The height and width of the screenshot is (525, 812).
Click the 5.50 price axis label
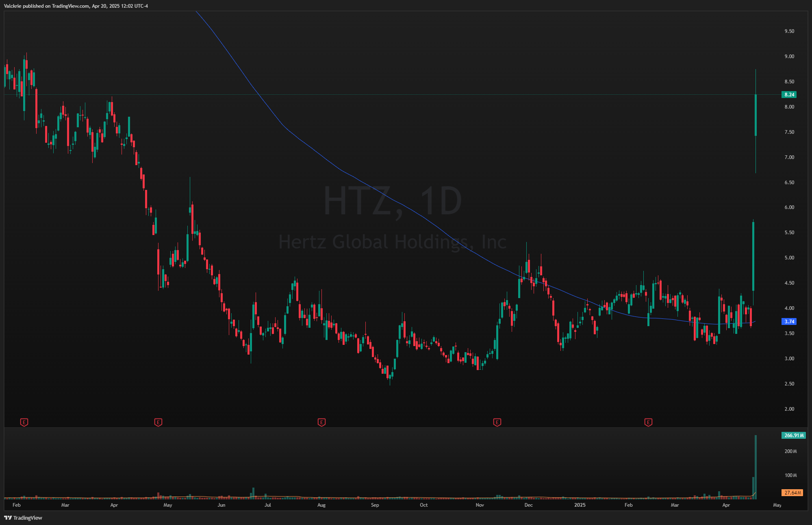pyautogui.click(x=789, y=233)
